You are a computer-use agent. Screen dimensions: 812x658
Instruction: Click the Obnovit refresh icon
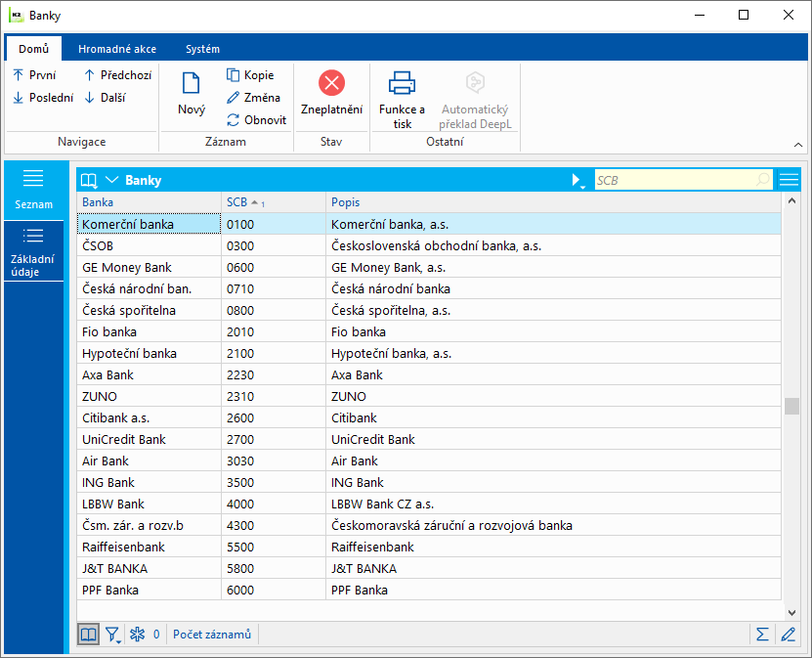[x=234, y=120]
